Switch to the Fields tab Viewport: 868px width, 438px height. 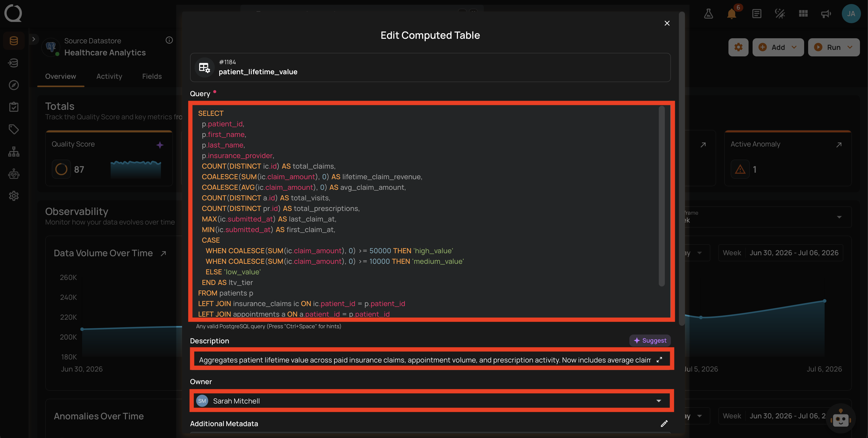(x=152, y=76)
